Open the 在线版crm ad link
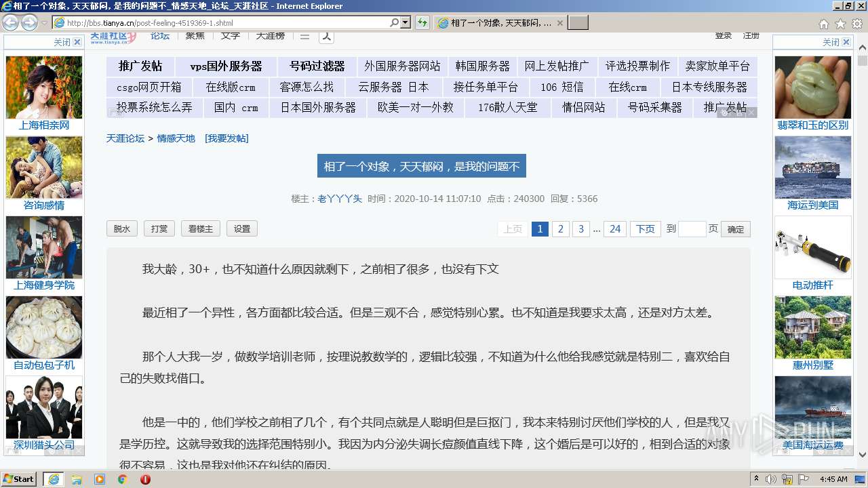868x488 pixels. (x=231, y=87)
